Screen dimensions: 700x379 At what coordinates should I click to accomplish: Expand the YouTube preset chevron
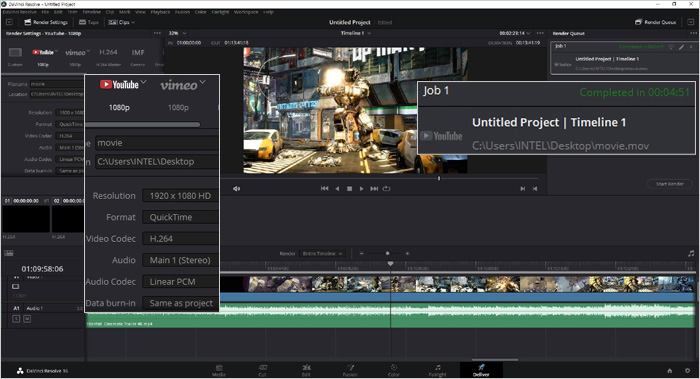point(56,51)
